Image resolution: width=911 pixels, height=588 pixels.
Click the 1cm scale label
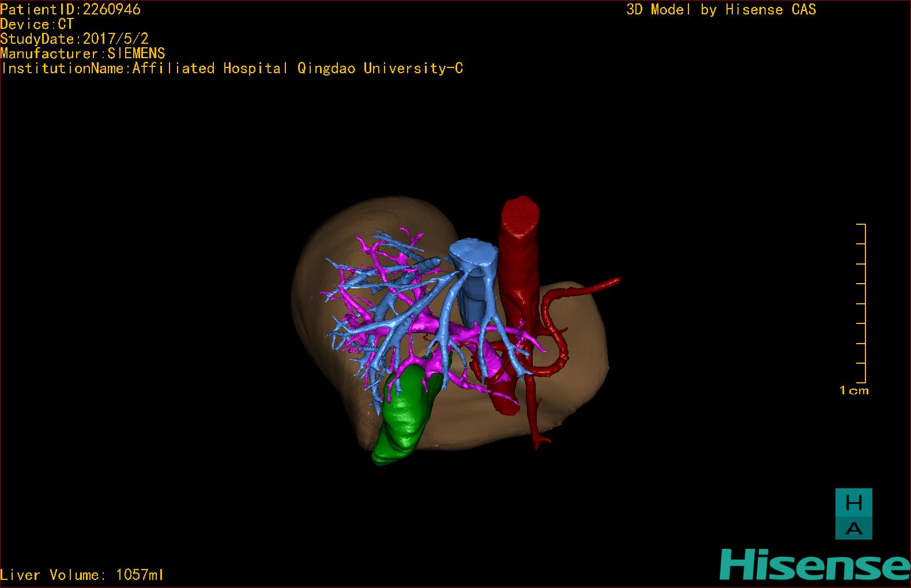[854, 390]
